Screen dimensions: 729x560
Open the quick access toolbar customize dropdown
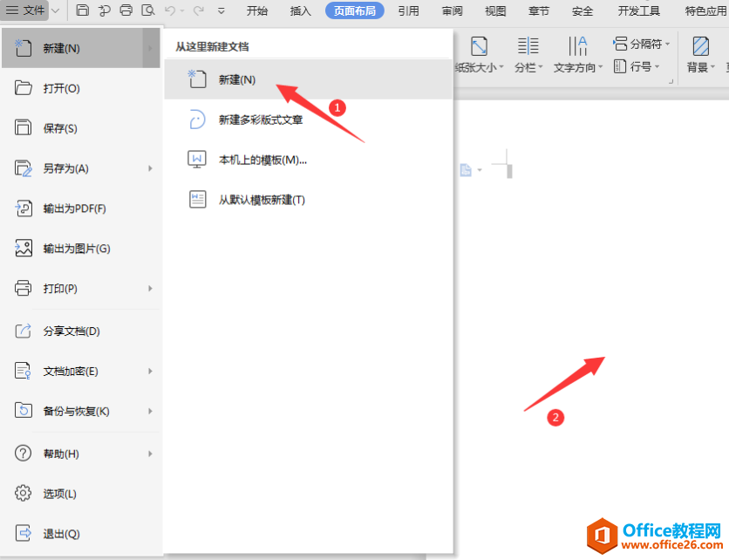[221, 10]
